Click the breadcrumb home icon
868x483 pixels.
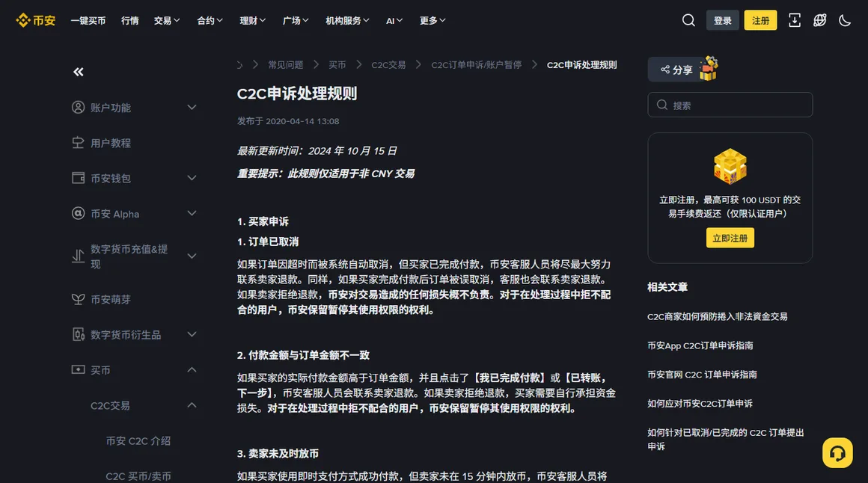click(x=239, y=65)
